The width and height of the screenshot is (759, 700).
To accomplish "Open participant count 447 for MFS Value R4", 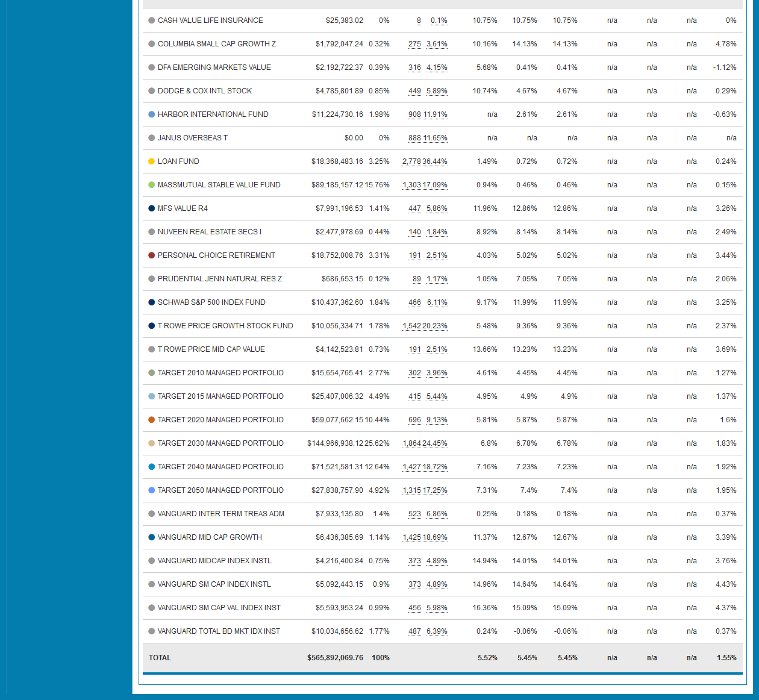I will [414, 208].
